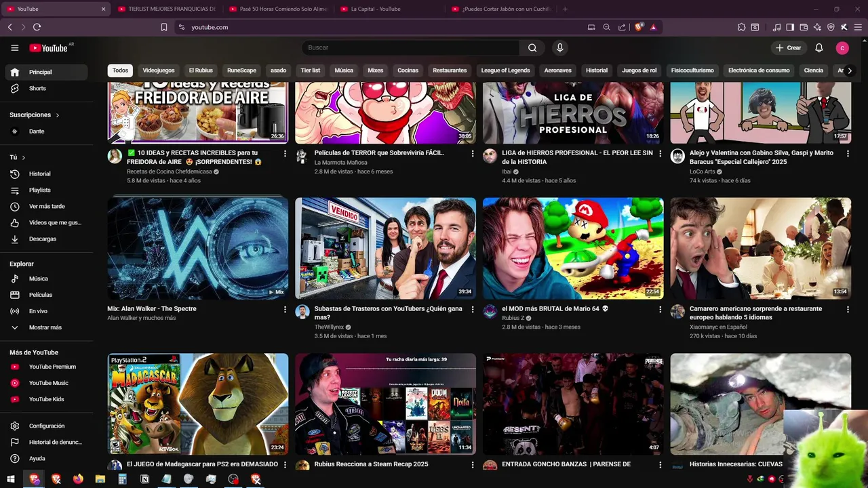The image size is (868, 488).
Task: Open options for Alan Walker mix
Action: click(285, 309)
